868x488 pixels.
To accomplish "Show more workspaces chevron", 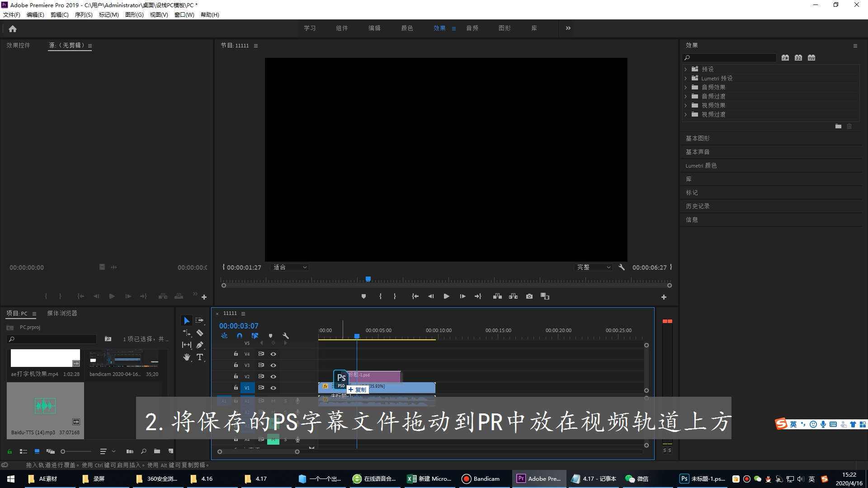I will (x=568, y=28).
